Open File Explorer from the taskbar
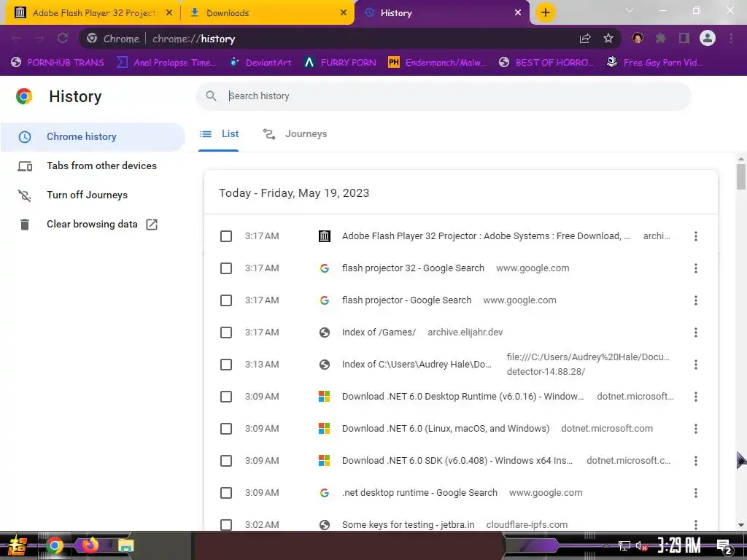The width and height of the screenshot is (747, 560). point(125,545)
